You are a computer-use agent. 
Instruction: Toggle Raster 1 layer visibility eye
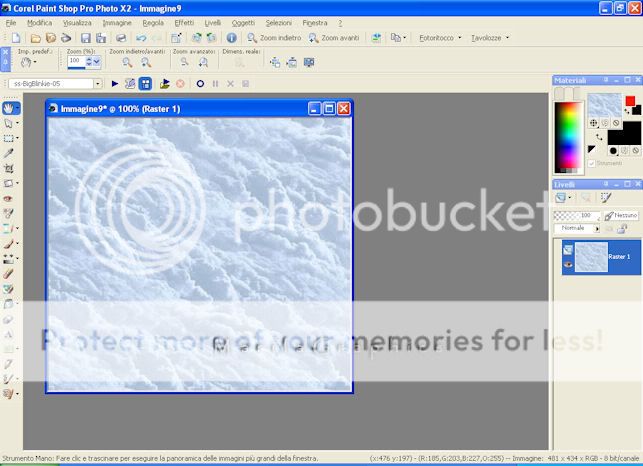click(568, 264)
